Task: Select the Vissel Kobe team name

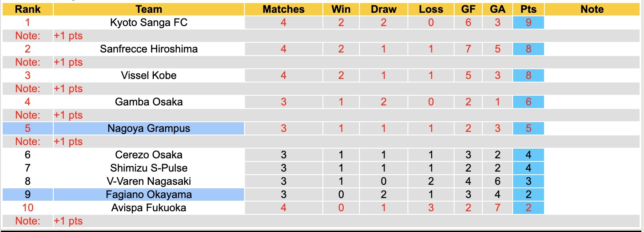Action: point(149,75)
